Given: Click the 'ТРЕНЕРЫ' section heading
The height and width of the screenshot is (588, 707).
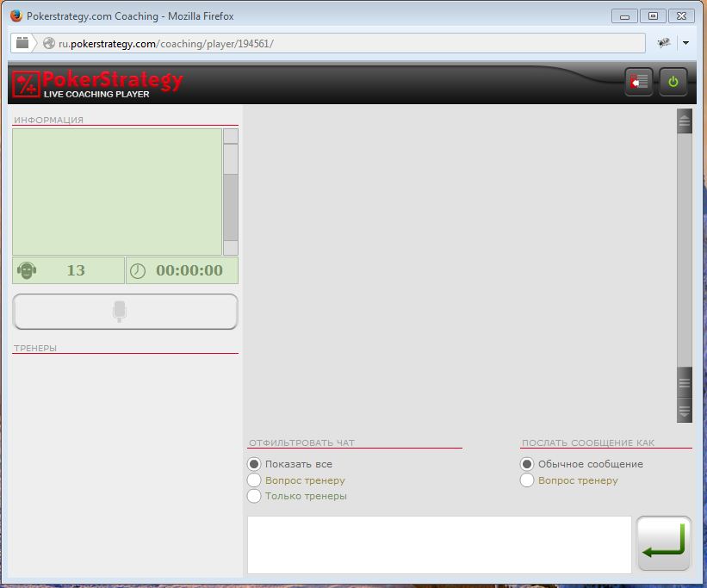Looking at the screenshot, I should pos(35,348).
